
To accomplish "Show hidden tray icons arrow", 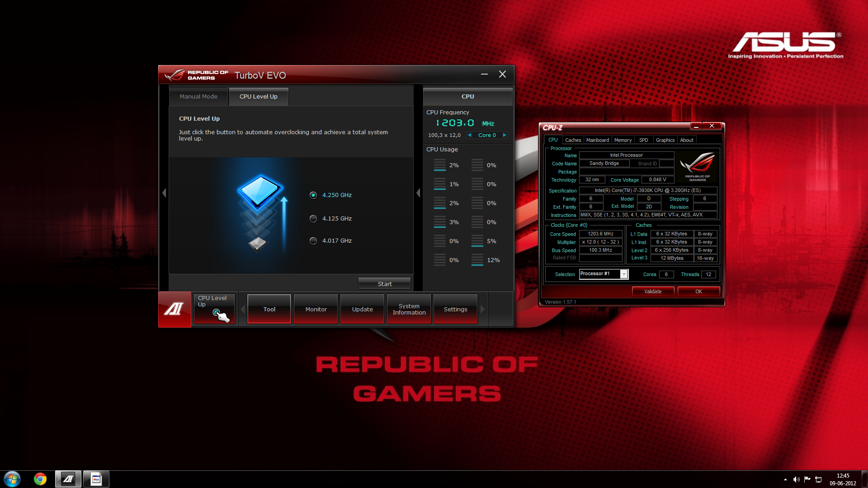I will [x=785, y=479].
